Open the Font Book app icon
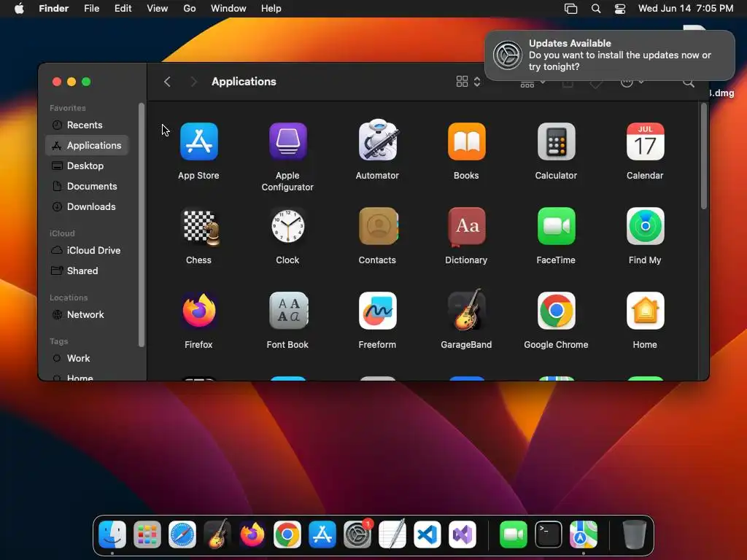This screenshot has width=747, height=560. coord(289,311)
